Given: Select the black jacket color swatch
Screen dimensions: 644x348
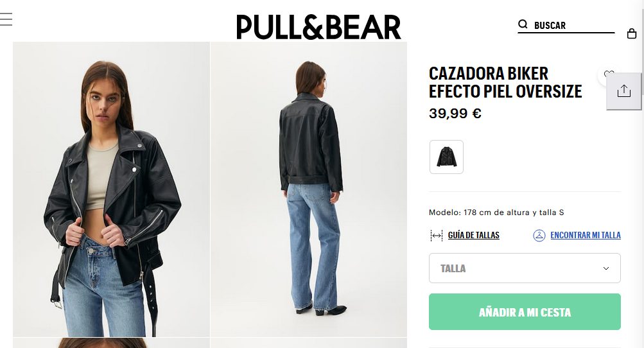Looking at the screenshot, I should point(446,157).
